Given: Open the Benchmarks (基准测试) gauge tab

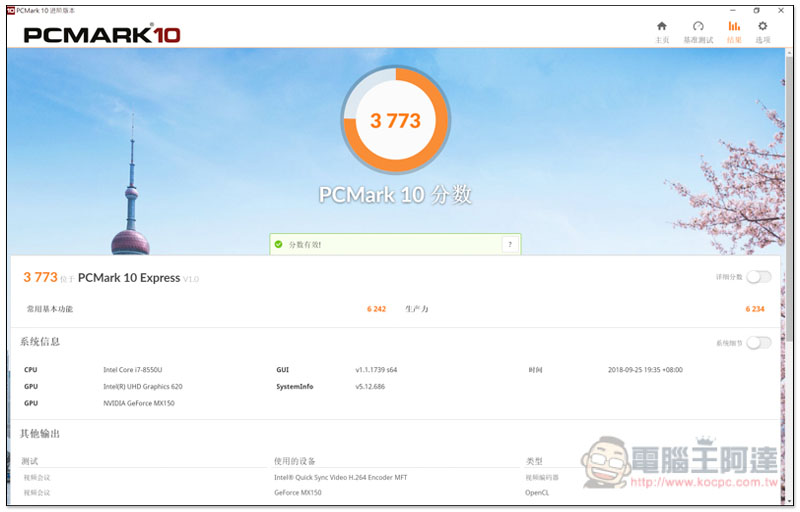Looking at the screenshot, I should [698, 32].
